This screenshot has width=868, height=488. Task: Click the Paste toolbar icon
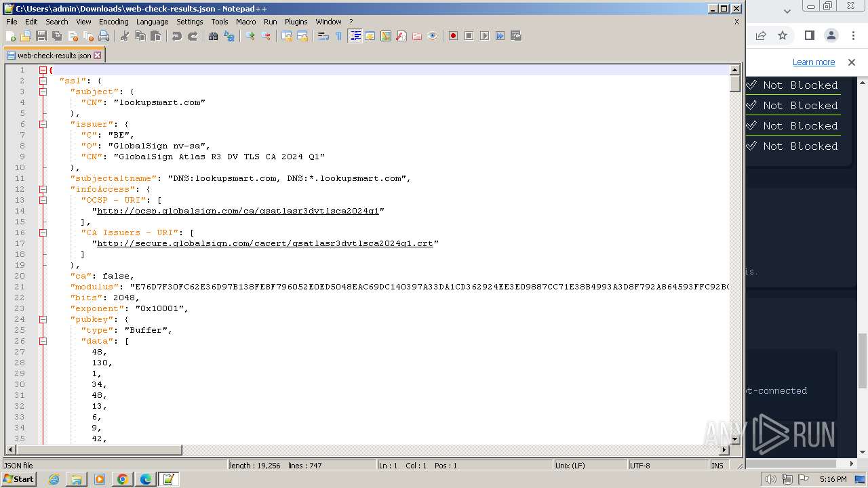click(x=156, y=36)
